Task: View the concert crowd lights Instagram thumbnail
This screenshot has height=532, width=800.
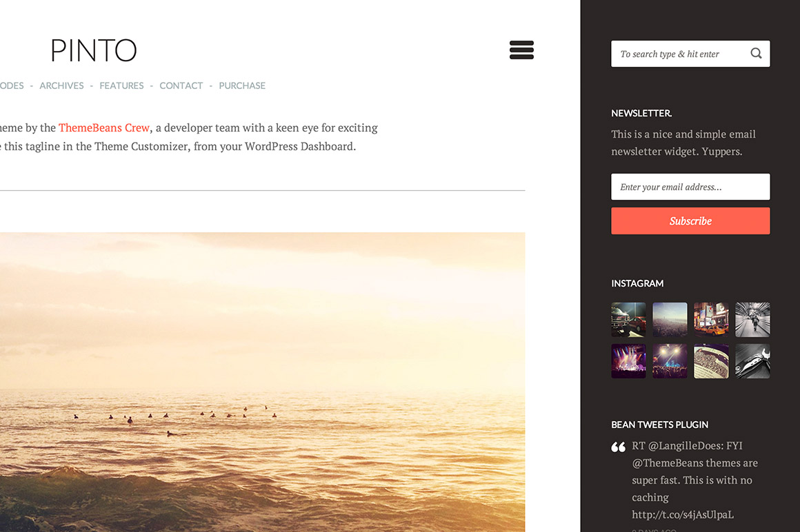Action: click(x=670, y=361)
